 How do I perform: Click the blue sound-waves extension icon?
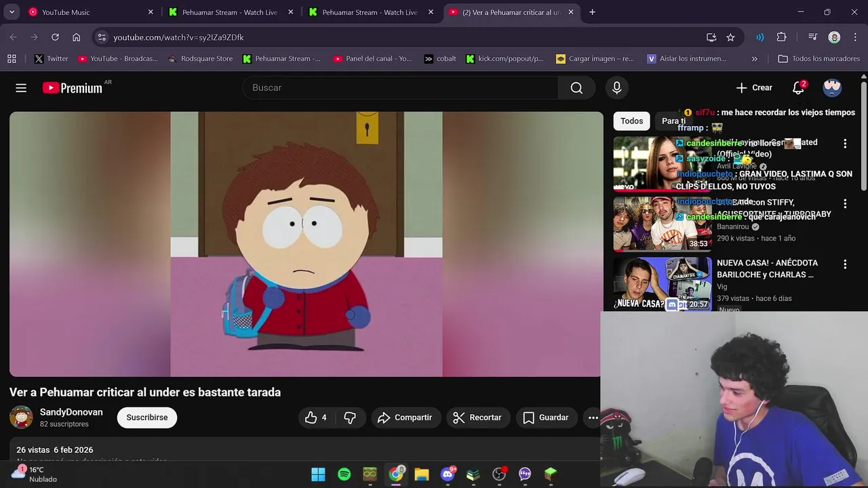[x=759, y=37]
